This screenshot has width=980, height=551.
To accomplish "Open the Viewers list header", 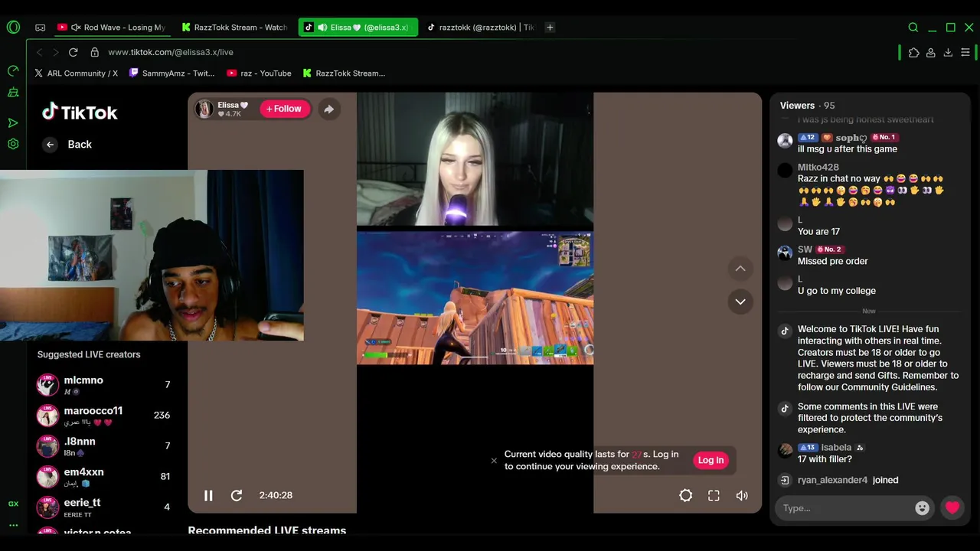I will pyautogui.click(x=807, y=106).
